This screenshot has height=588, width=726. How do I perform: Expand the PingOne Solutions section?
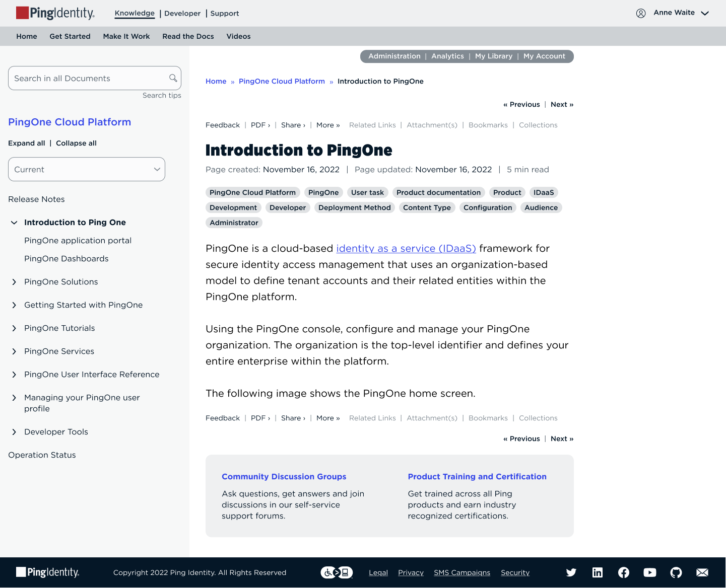click(14, 282)
